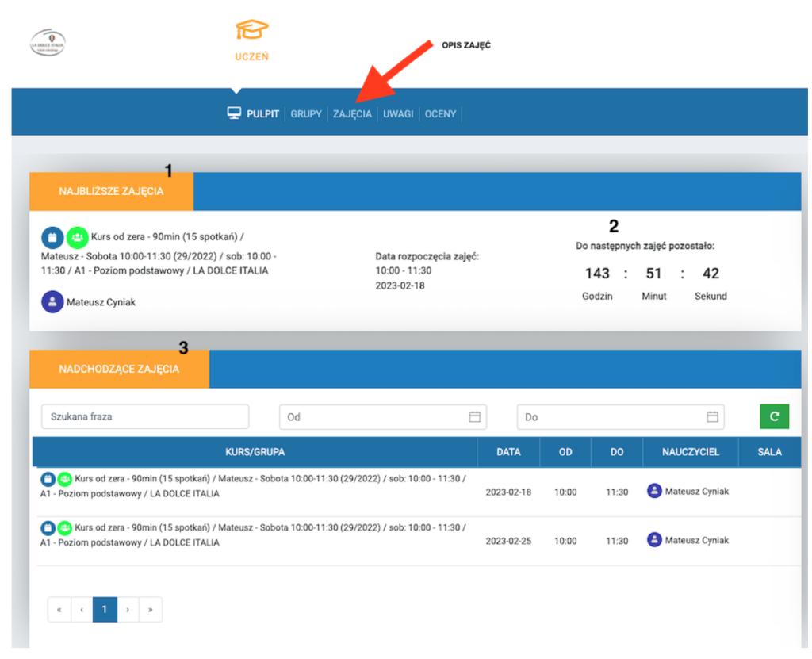Select the Uwagi menu item
Viewport: 812px width, 659px height.
click(398, 114)
